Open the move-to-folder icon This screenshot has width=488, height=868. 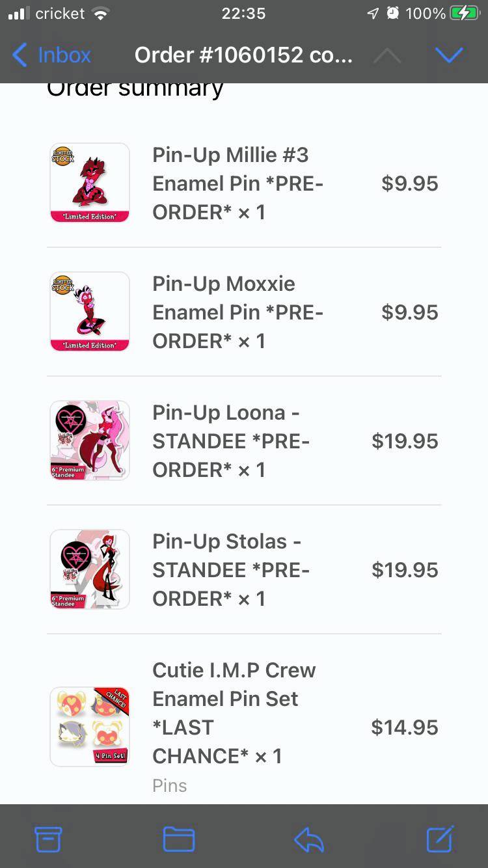pyautogui.click(x=178, y=839)
